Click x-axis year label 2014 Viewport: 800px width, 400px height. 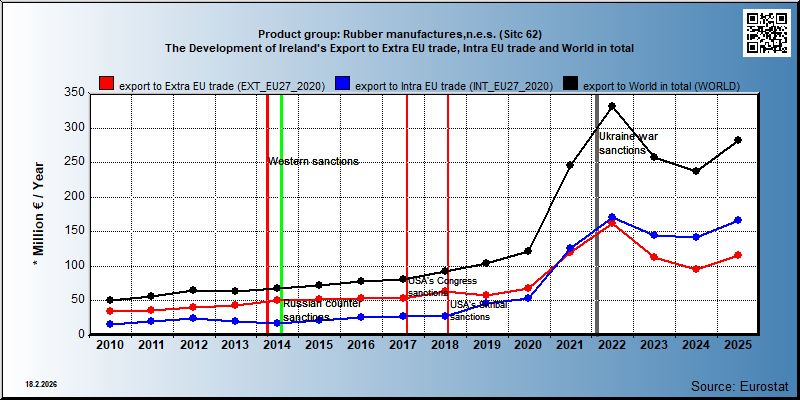pos(277,345)
